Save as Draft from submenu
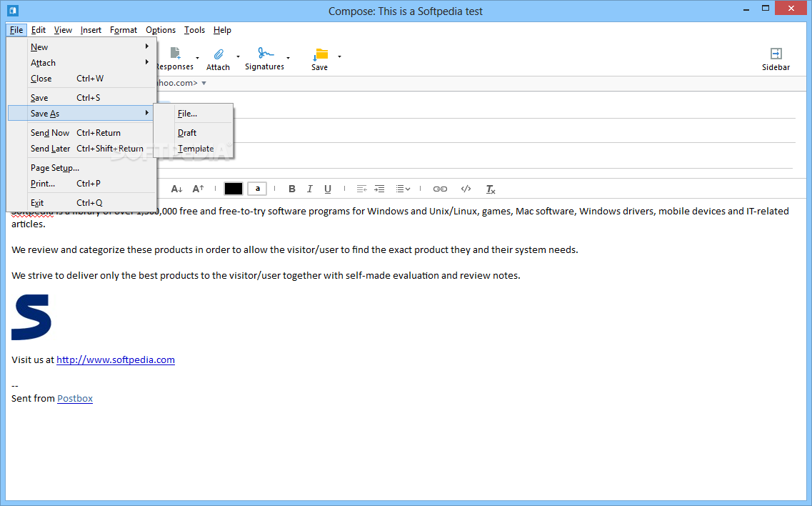812x506 pixels. tap(194, 133)
